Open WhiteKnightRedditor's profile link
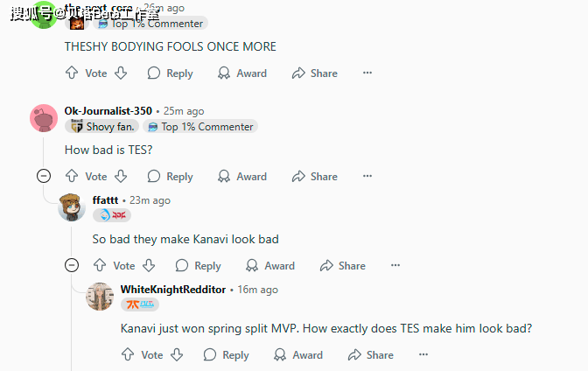The image size is (588, 371). [173, 290]
